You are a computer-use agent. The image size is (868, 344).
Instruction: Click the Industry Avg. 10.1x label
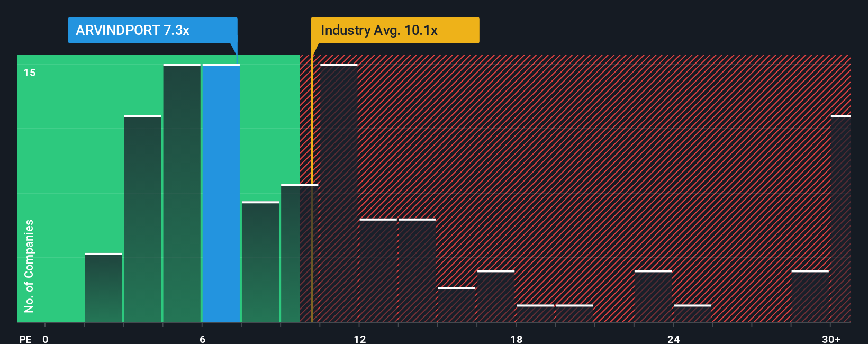(395, 30)
